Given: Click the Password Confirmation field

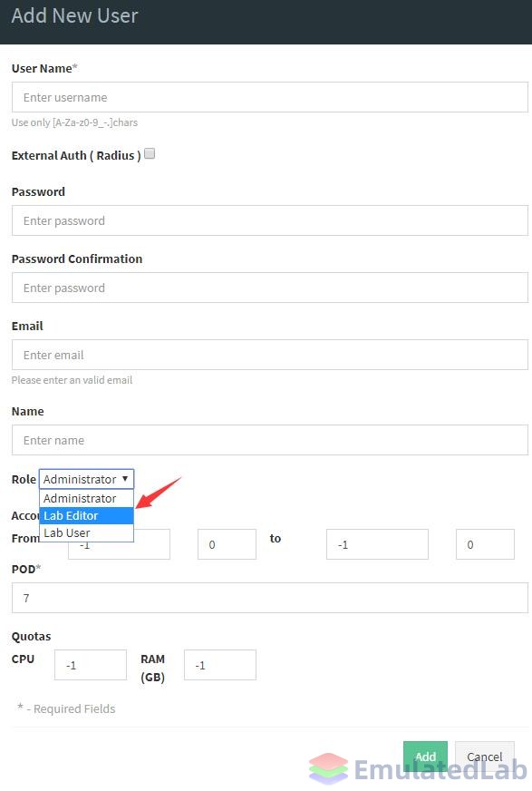Looking at the screenshot, I should pos(269,288).
